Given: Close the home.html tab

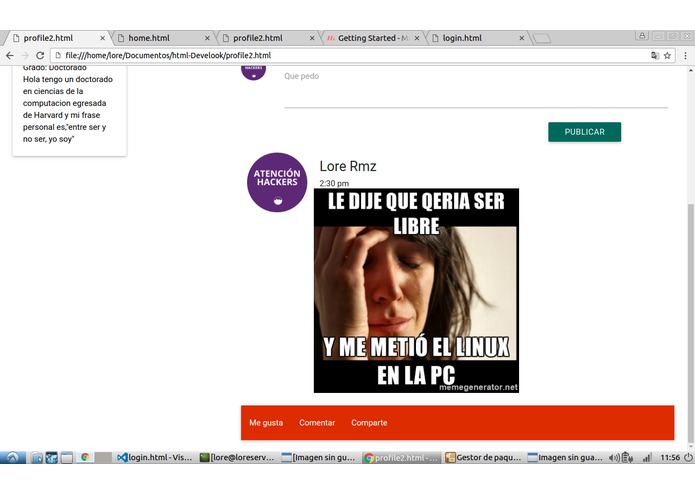Looking at the screenshot, I should click(207, 38).
